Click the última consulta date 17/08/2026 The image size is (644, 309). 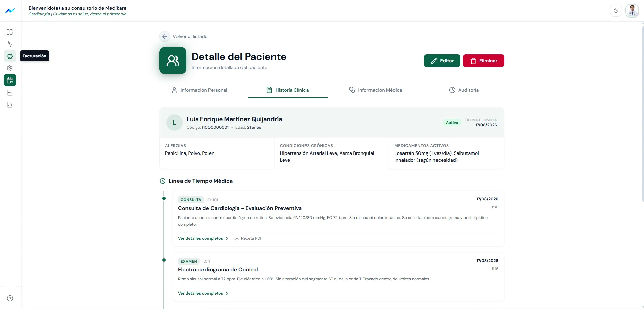[x=486, y=125]
